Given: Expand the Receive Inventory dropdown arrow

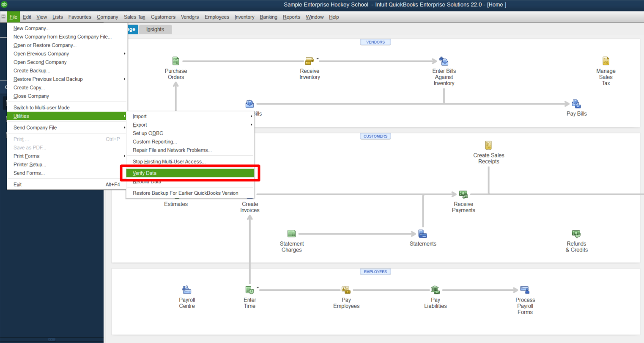Looking at the screenshot, I should (318, 59).
